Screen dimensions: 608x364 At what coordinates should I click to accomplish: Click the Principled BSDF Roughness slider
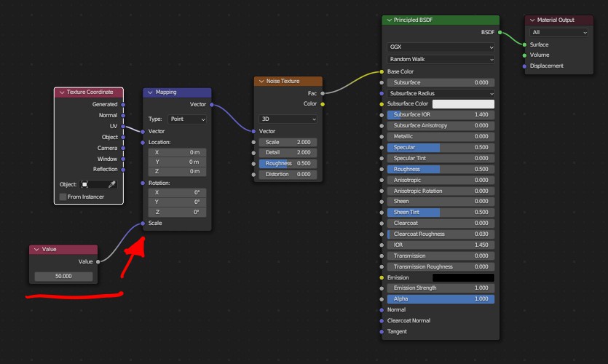point(441,169)
